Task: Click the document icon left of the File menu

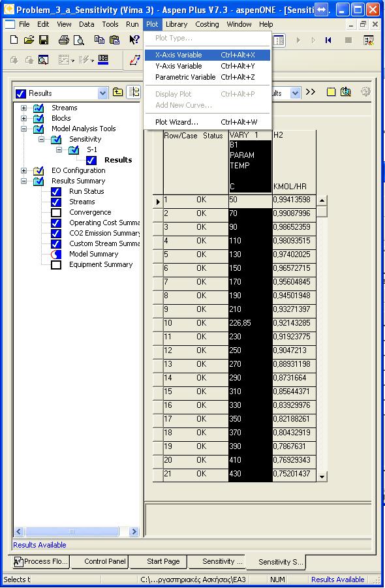Action: (x=9, y=24)
